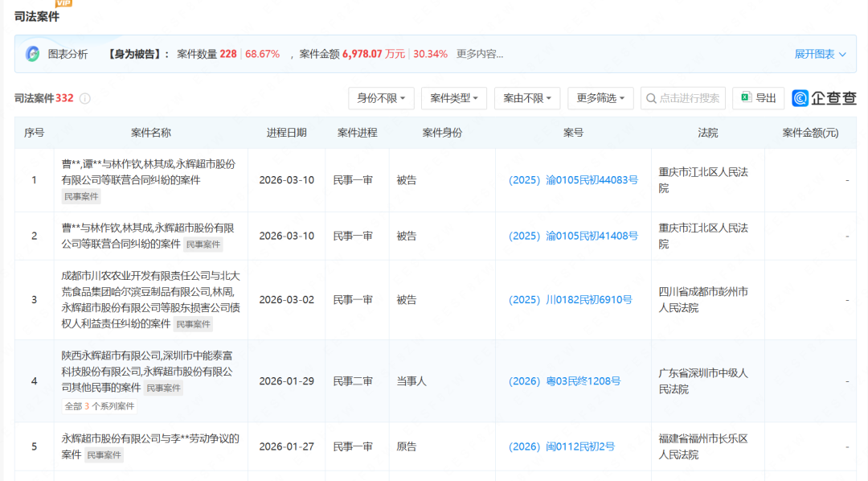This screenshot has width=868, height=481.
Task: Click the 进程日期 column header
Action: click(286, 133)
